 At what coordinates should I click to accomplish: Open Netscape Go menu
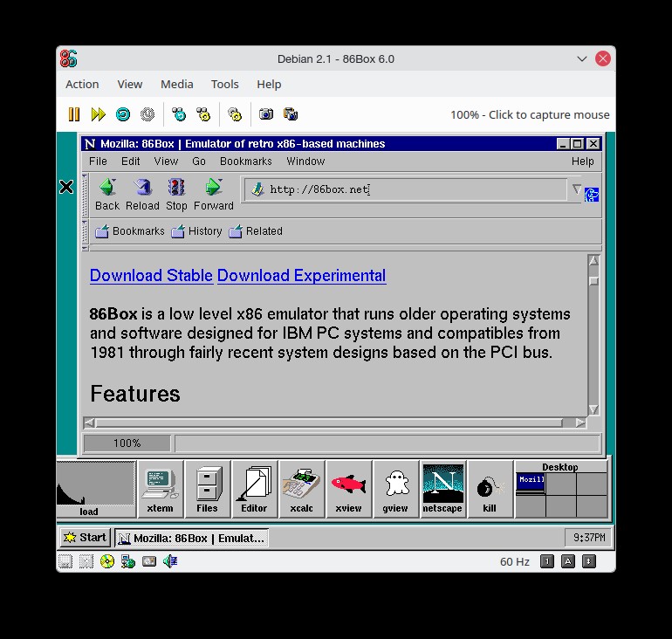[199, 161]
